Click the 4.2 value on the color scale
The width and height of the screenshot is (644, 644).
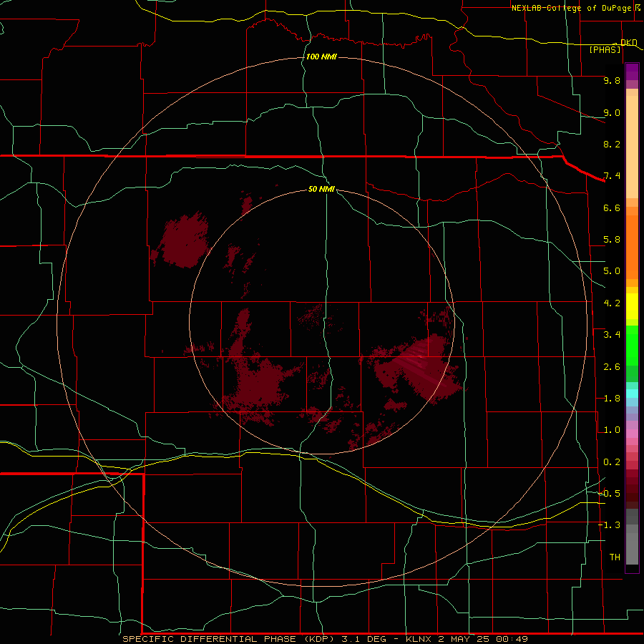coord(612,303)
